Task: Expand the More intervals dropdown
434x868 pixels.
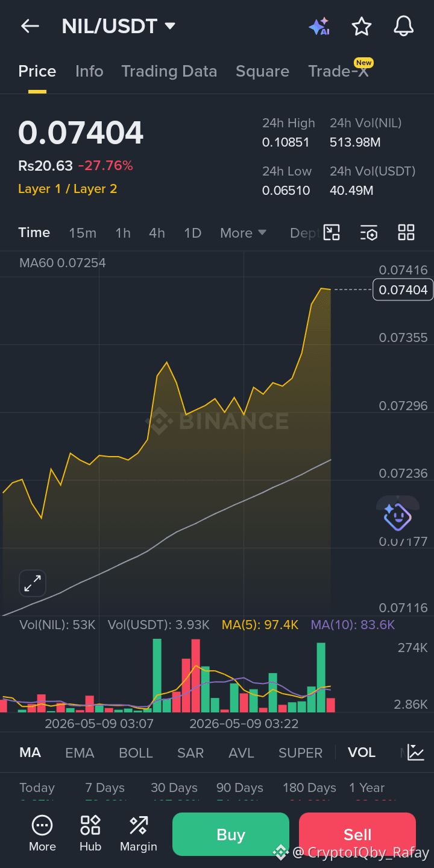Action: point(244,233)
